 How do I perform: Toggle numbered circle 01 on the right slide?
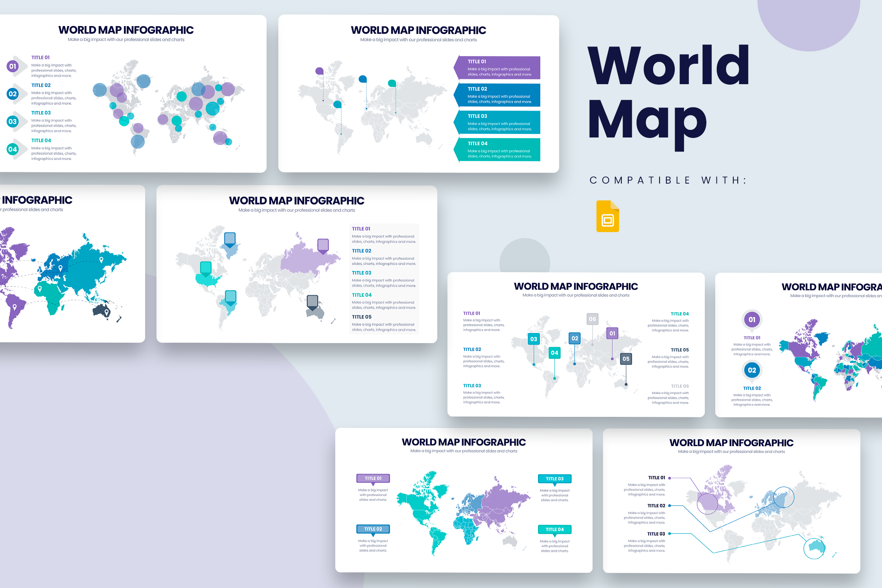[752, 320]
